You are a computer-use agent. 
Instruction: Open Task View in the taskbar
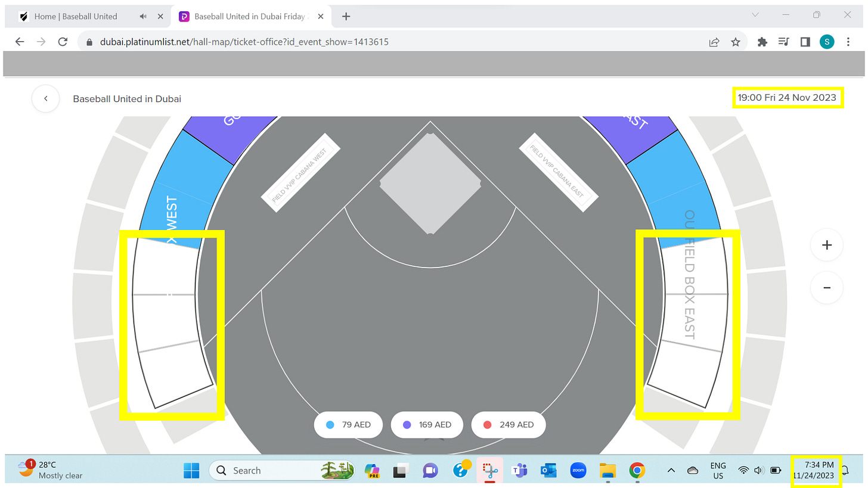(401, 471)
